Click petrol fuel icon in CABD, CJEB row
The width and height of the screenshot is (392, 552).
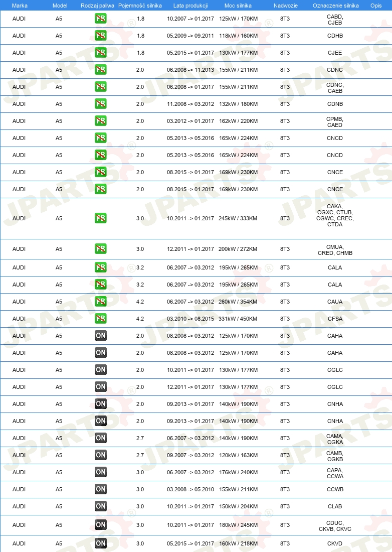click(x=101, y=18)
